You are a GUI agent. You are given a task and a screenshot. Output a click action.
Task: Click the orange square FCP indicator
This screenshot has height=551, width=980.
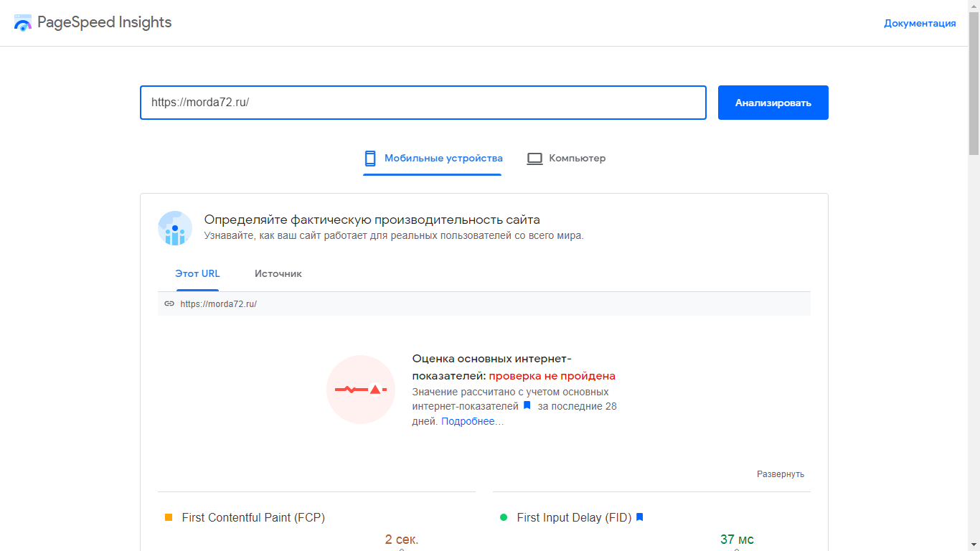pos(169,517)
